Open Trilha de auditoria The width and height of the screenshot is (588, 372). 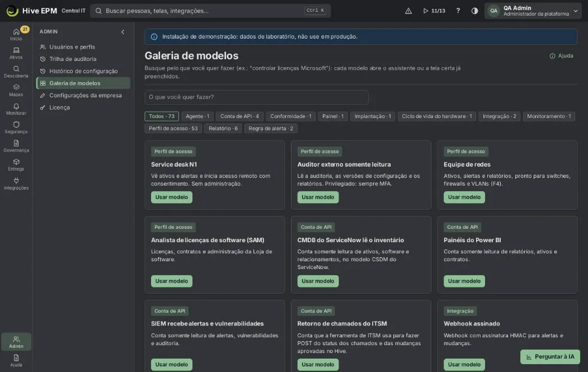click(x=83, y=59)
